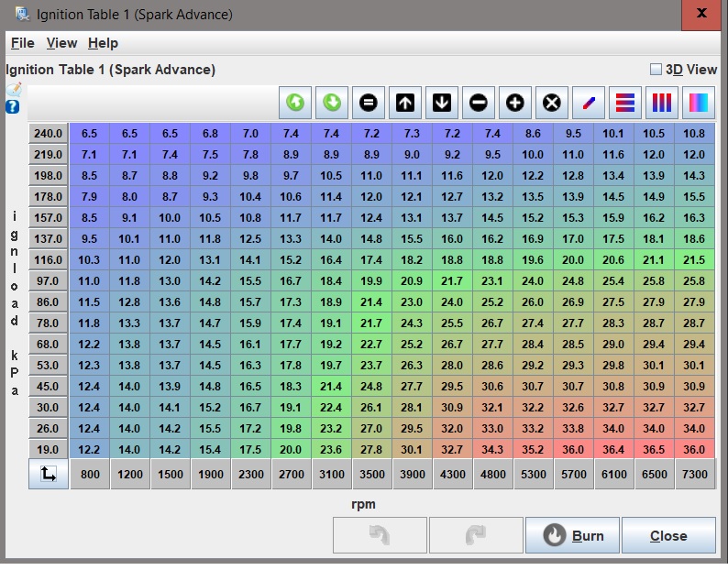This screenshot has height=570, width=728.
Task: Enable the 3D View checkbox
Action: [x=656, y=70]
